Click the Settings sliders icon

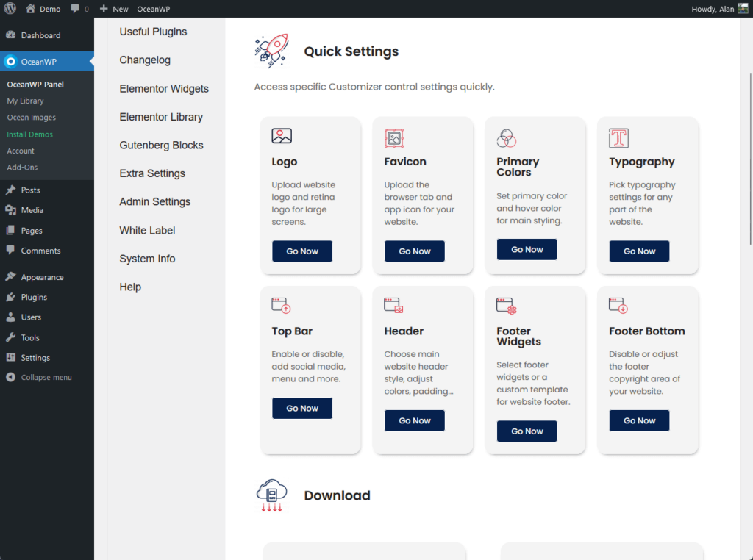(x=10, y=357)
